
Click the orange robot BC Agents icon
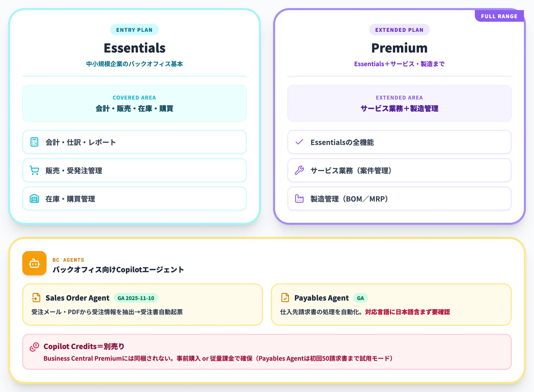click(34, 263)
